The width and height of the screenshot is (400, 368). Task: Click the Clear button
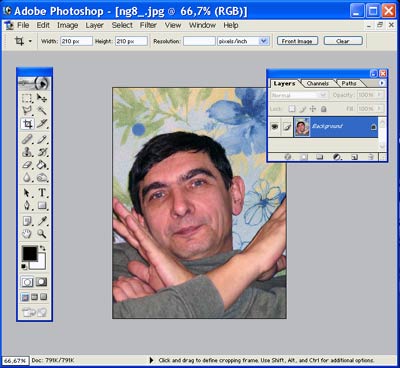[343, 41]
